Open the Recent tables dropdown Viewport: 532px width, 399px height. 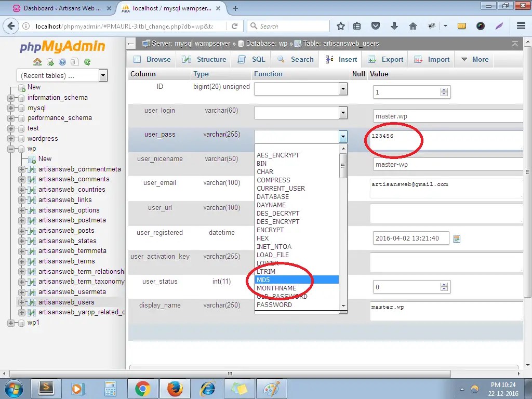pyautogui.click(x=62, y=75)
